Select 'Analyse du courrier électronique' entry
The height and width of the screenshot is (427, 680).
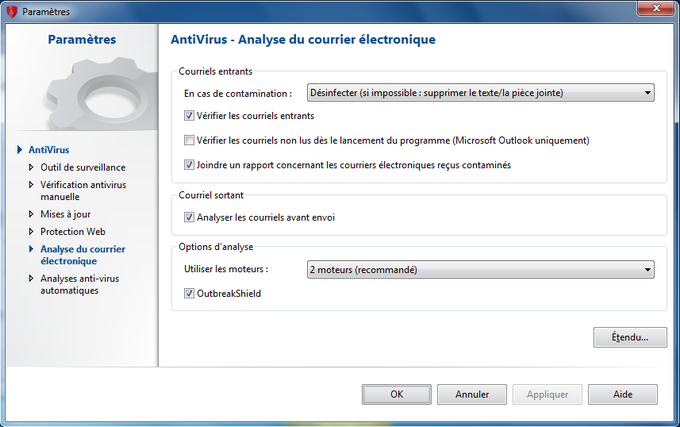[83, 255]
